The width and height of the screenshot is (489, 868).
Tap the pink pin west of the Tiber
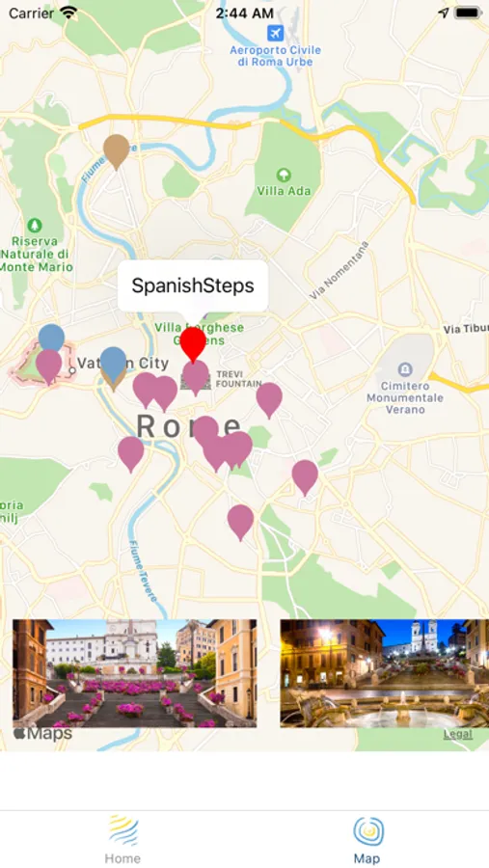coord(131,453)
